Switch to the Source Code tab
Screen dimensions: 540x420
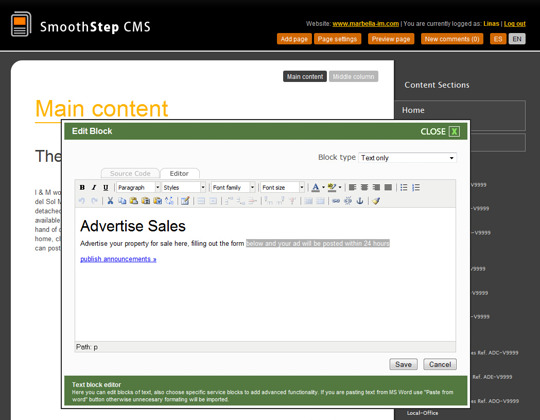click(x=130, y=174)
